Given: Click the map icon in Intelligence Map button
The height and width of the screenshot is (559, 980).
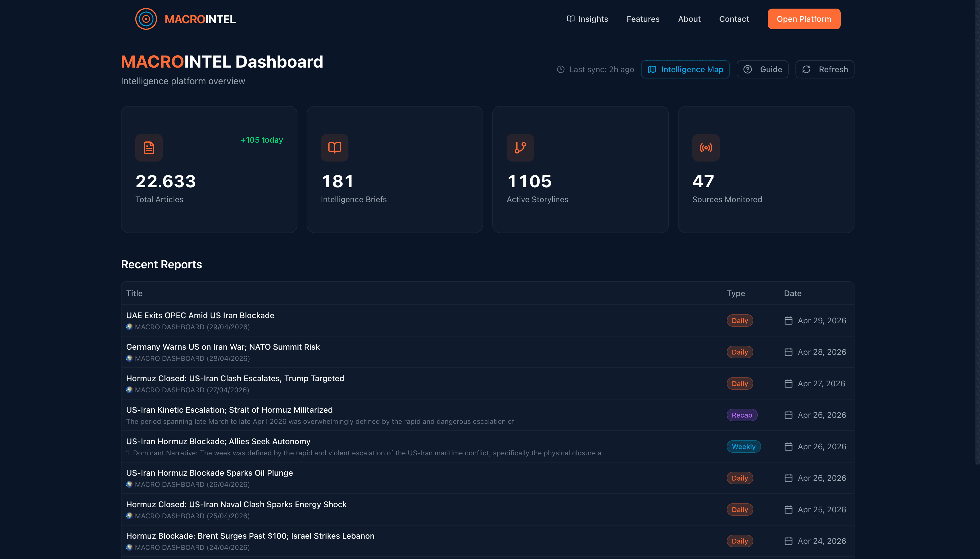Looking at the screenshot, I should click(652, 70).
